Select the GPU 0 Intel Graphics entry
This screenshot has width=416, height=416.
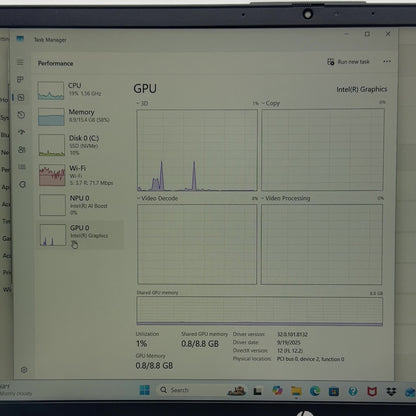(x=79, y=235)
